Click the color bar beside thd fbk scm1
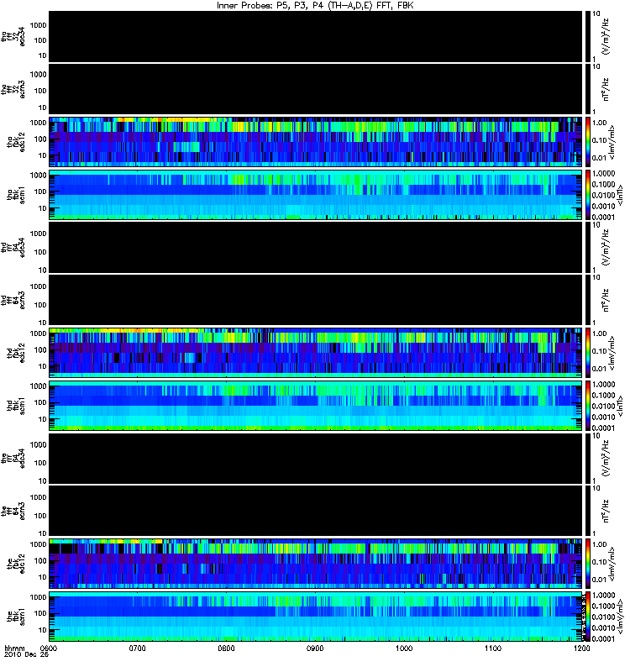This screenshot has width=630, height=672. [587, 406]
